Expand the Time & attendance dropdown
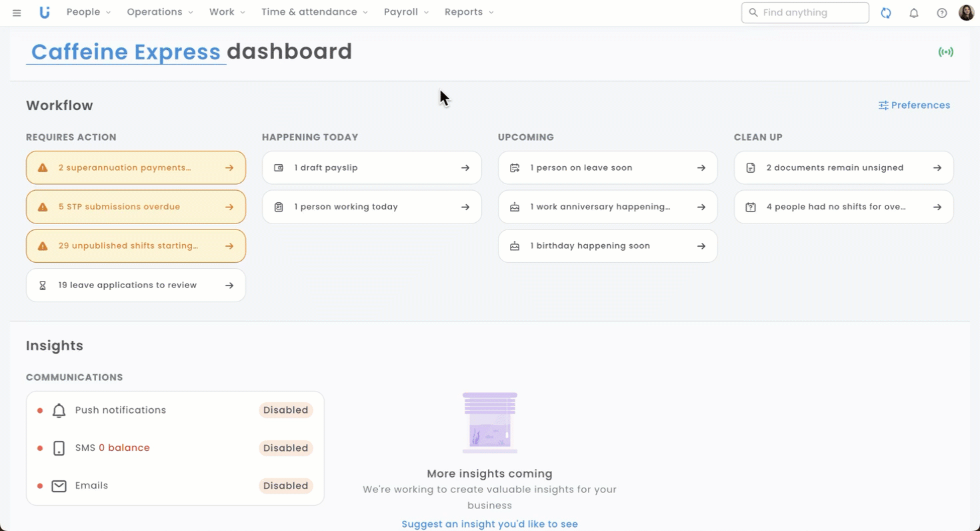This screenshot has height=531, width=980. (x=314, y=12)
